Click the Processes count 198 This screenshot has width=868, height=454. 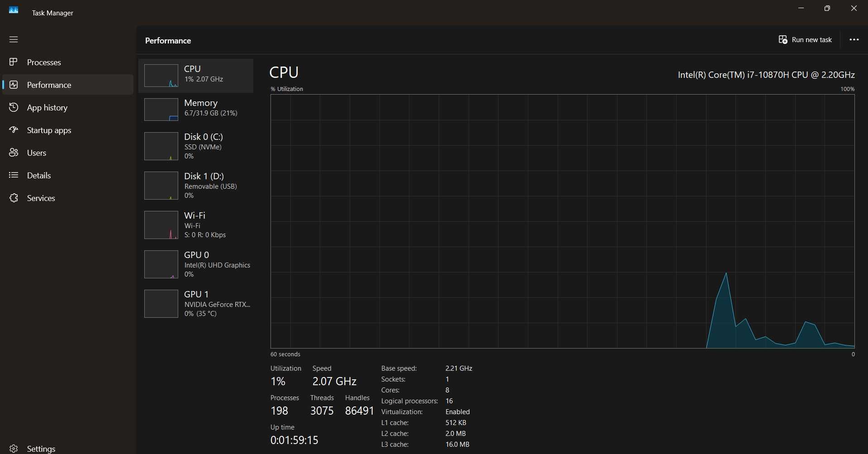(280, 411)
